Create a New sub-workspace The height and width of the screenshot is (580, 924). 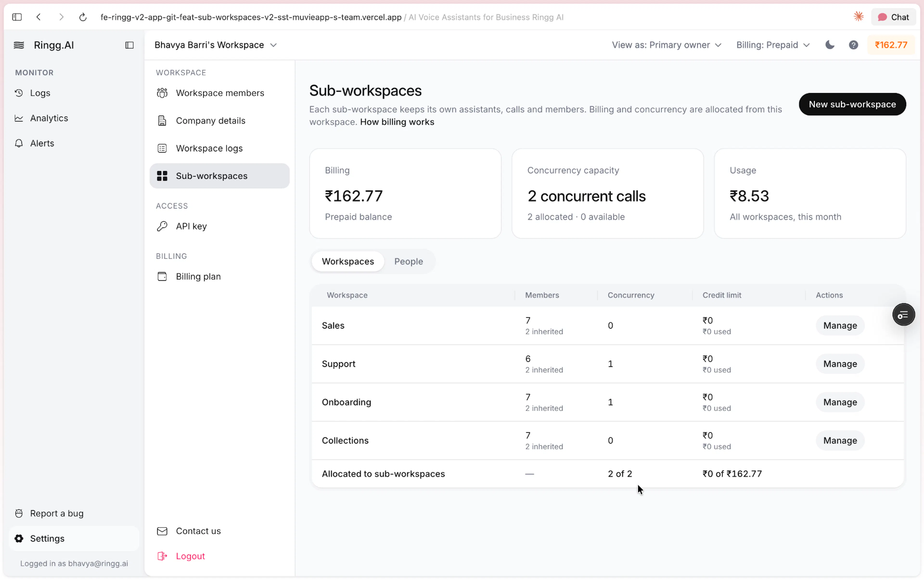coord(852,104)
